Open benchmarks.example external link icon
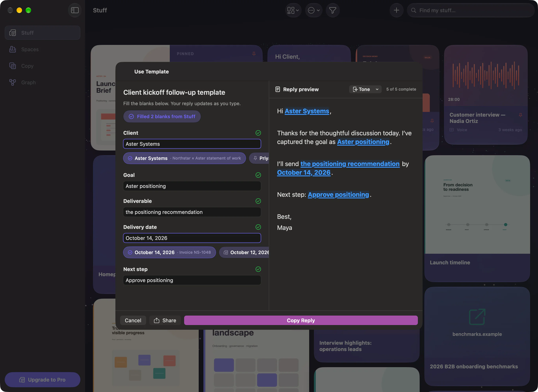This screenshot has width=538, height=392. [x=477, y=317]
